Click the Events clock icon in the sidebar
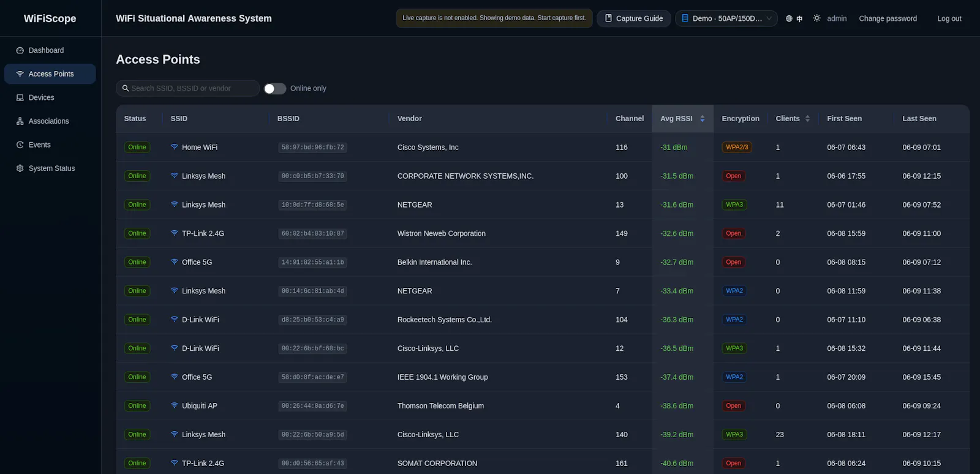Image resolution: width=980 pixels, height=474 pixels. click(x=20, y=145)
